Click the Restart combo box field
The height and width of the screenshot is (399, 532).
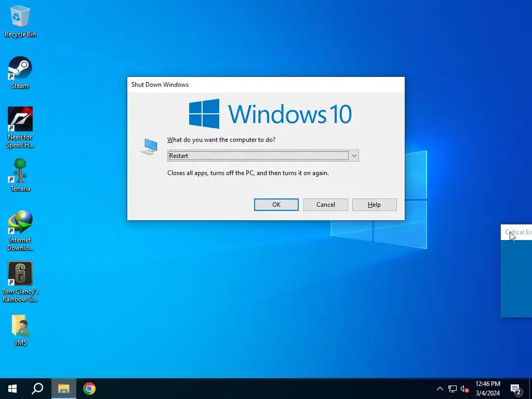263,156
